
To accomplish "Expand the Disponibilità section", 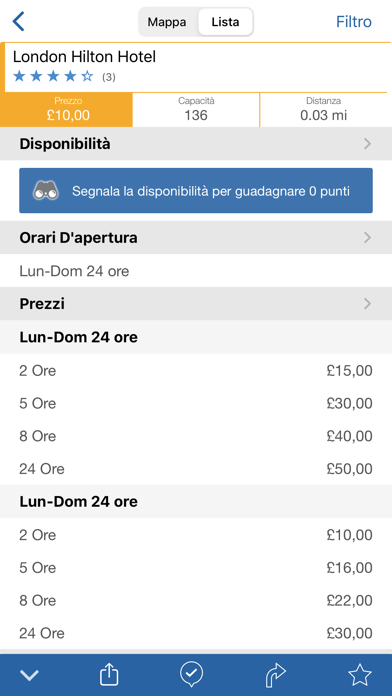I will click(196, 144).
